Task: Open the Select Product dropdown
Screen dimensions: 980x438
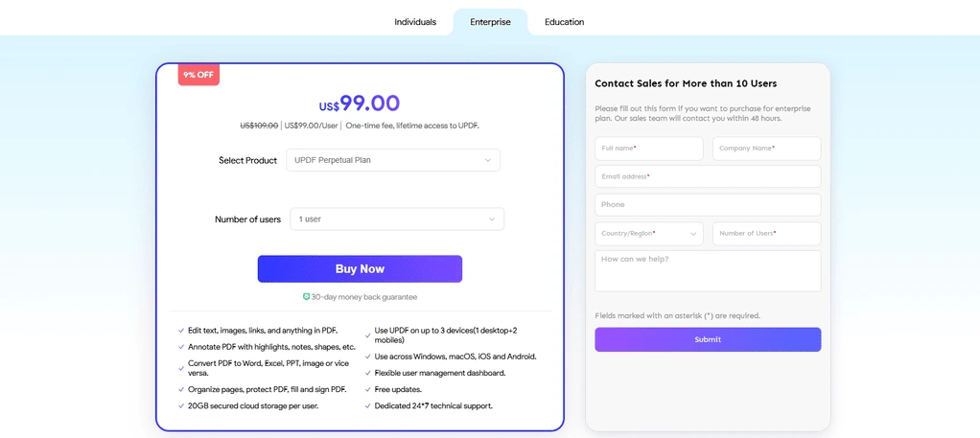Action: coord(393,160)
